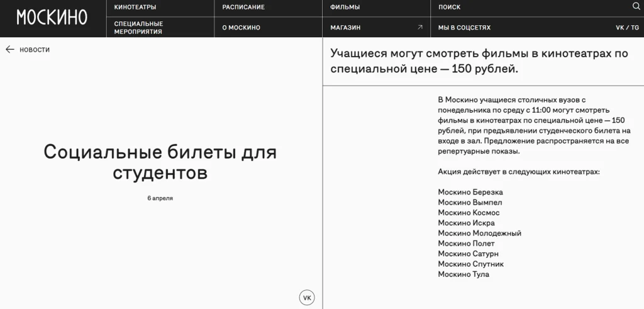Click Москино Спутник in the list
The height and width of the screenshot is (309, 644).
point(470,264)
